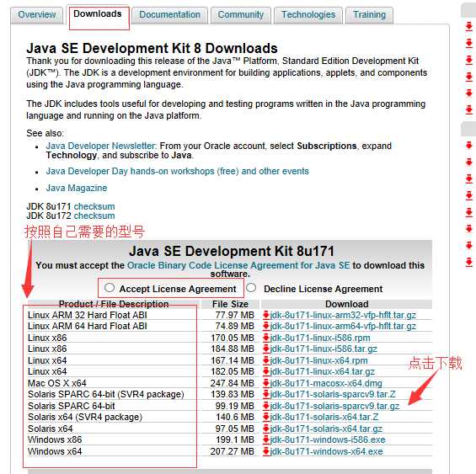Viewport: 476px width, 474px height.
Task: Click the 'File Size' column header
Action: [x=230, y=304]
